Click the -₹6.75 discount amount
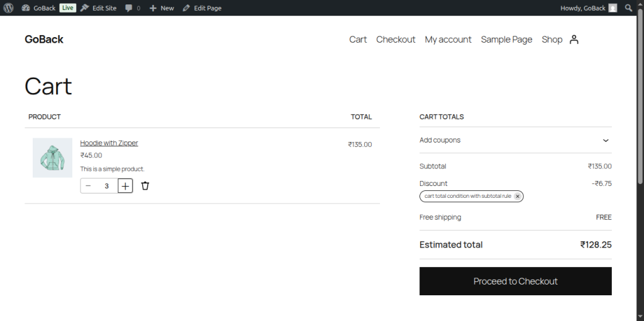Viewport: 644px width, 321px height. coord(601,183)
